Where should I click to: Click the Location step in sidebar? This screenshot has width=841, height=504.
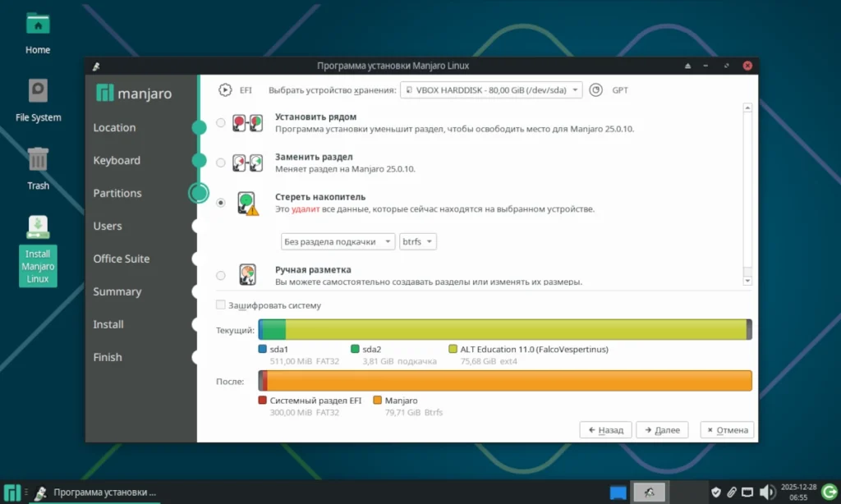pos(114,127)
